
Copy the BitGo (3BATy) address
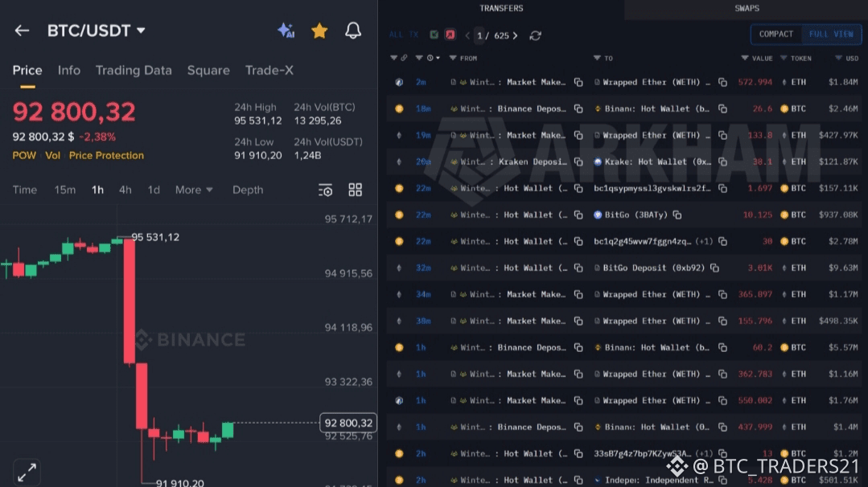pyautogui.click(x=677, y=215)
